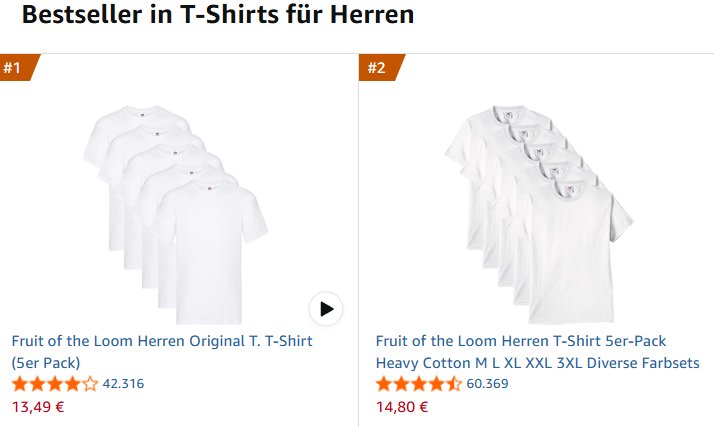Image resolution: width=714 pixels, height=427 pixels.
Task: View the 42.316 customer reviews
Action: tap(123, 384)
